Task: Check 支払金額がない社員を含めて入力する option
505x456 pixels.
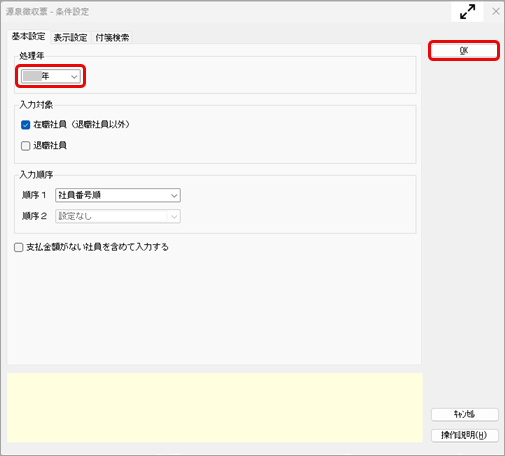Action: [x=19, y=247]
